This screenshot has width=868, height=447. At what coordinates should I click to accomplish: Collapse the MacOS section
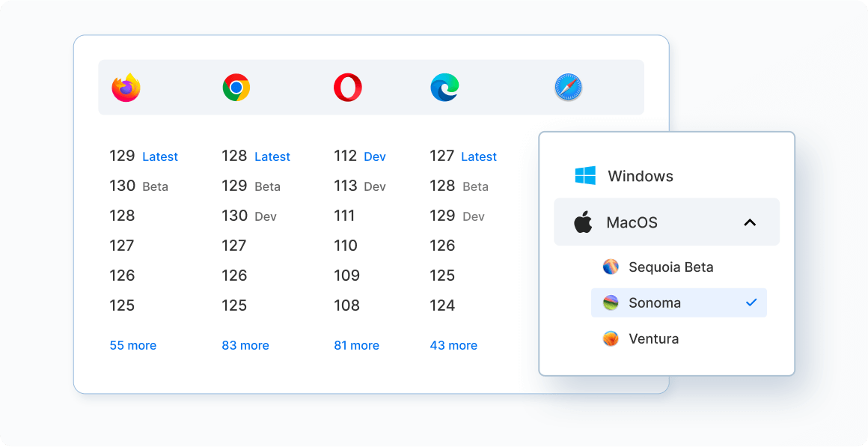coord(750,222)
